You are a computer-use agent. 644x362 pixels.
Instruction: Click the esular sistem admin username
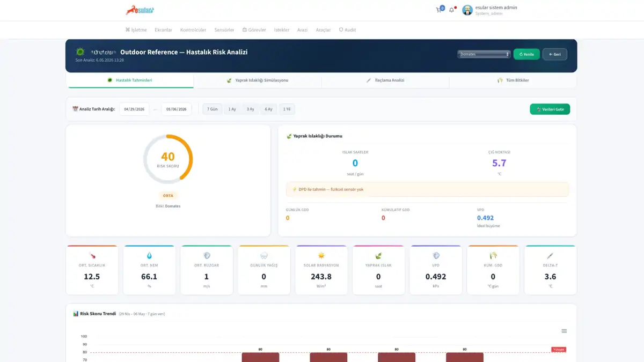[x=496, y=8]
